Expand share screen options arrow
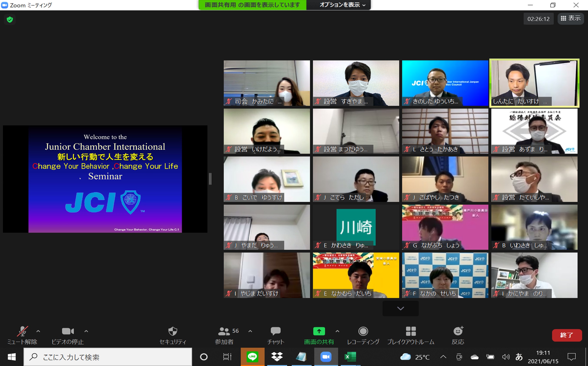This screenshot has width=588, height=366. (x=337, y=331)
